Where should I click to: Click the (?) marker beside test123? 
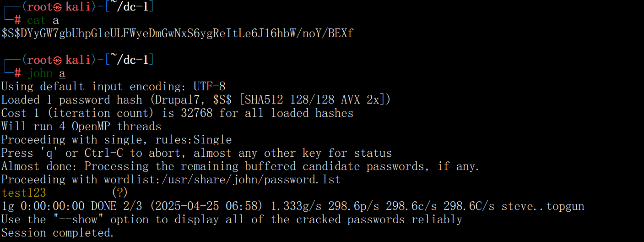point(119,193)
